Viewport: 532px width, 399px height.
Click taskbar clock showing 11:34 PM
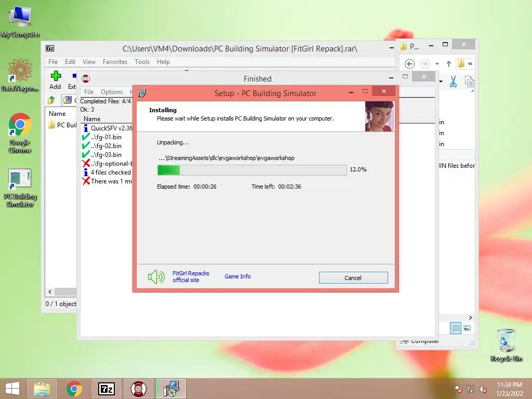click(x=510, y=389)
